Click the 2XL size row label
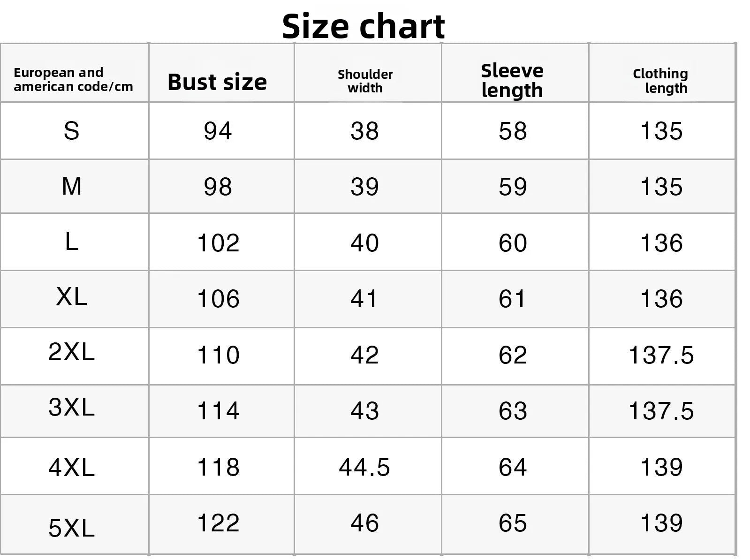The height and width of the screenshot is (560, 750). pyautogui.click(x=71, y=352)
